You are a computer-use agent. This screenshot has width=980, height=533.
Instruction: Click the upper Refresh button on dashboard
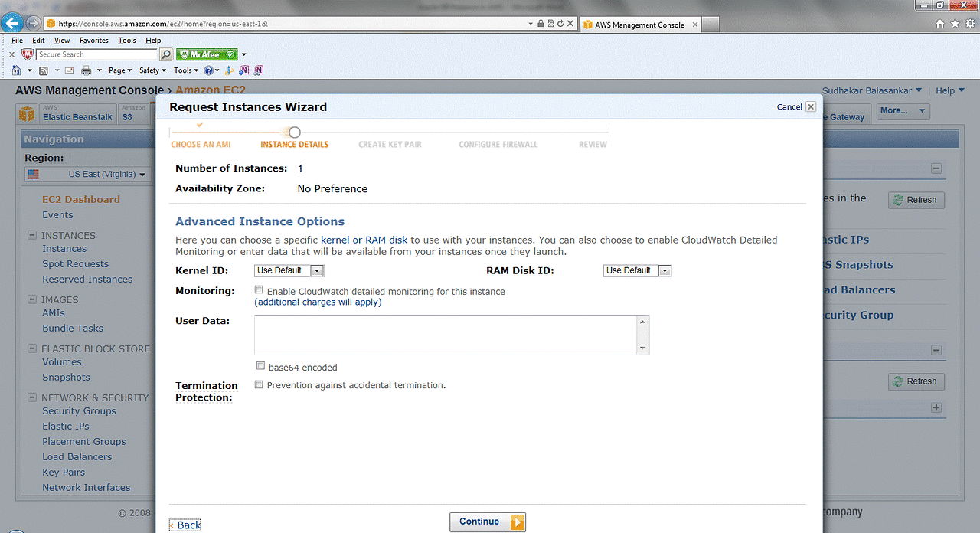tap(916, 200)
